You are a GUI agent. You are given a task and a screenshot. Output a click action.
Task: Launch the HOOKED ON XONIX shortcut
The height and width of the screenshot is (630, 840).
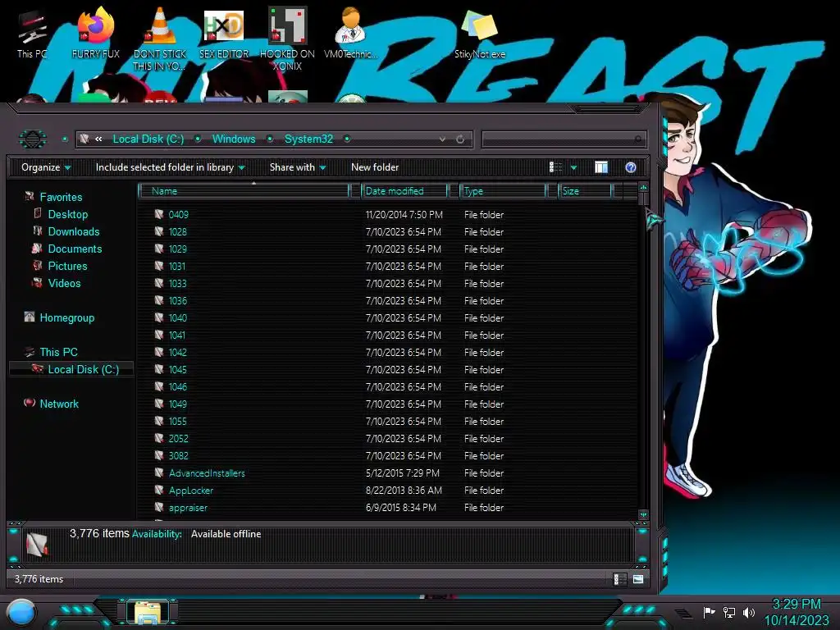tap(287, 39)
